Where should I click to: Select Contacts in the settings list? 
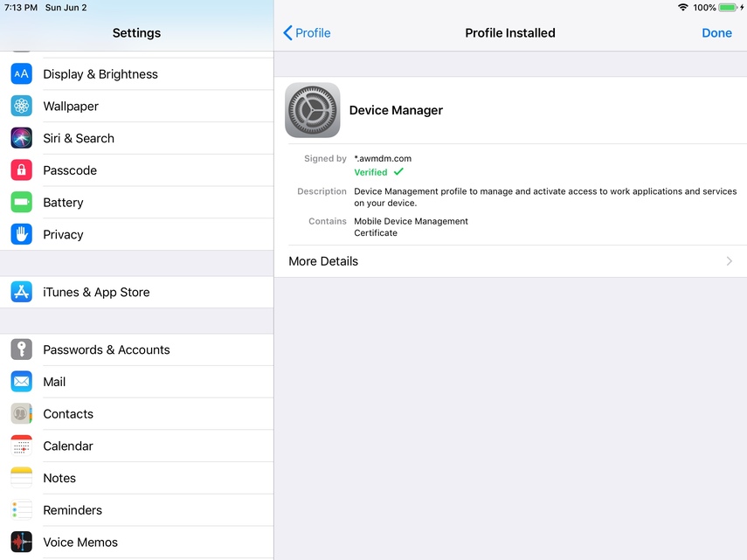(68, 414)
